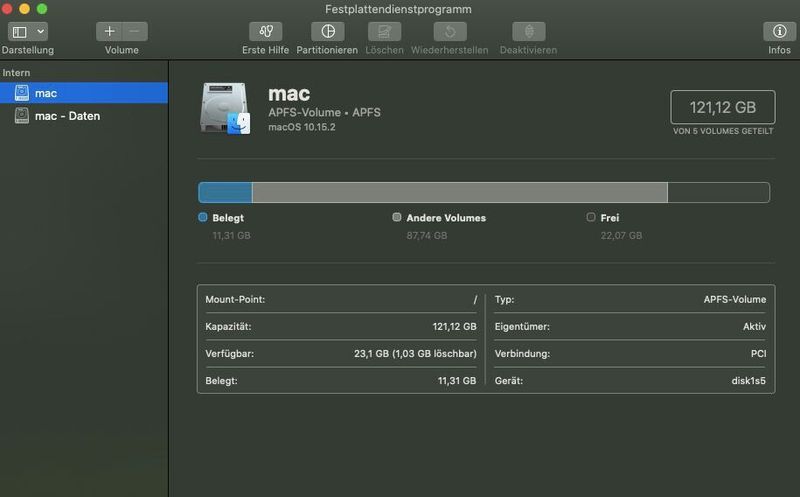
Task: Click the Deaktivieren toolbar icon
Action: [x=529, y=32]
